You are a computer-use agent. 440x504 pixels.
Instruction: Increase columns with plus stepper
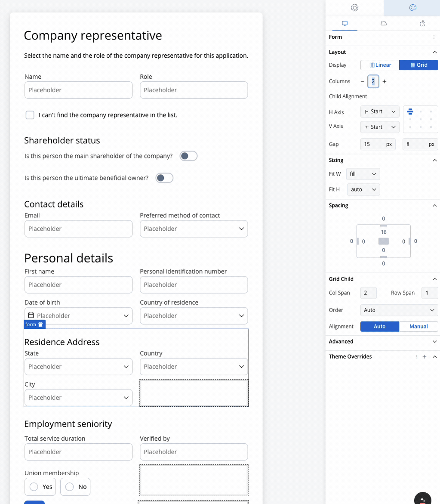pyautogui.click(x=385, y=81)
